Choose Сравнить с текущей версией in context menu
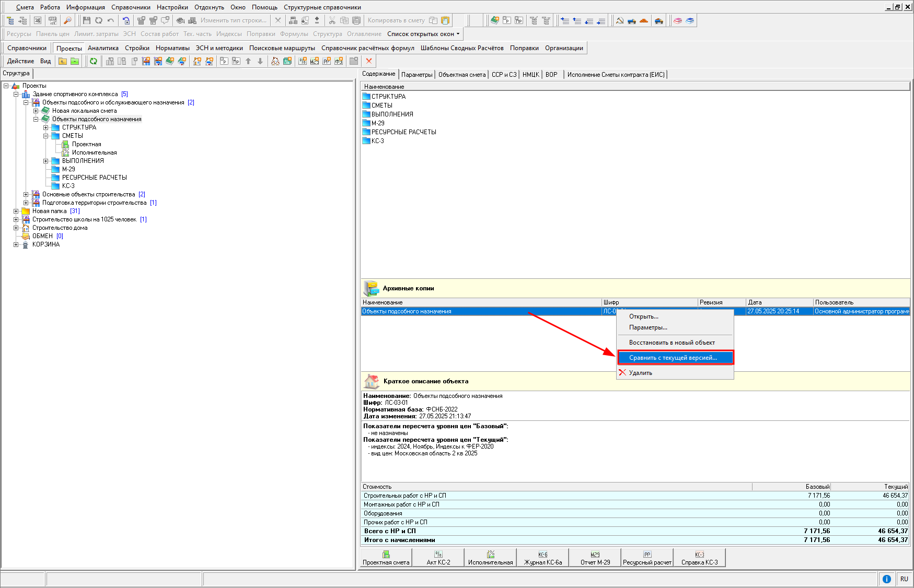The image size is (914, 588). tap(673, 358)
